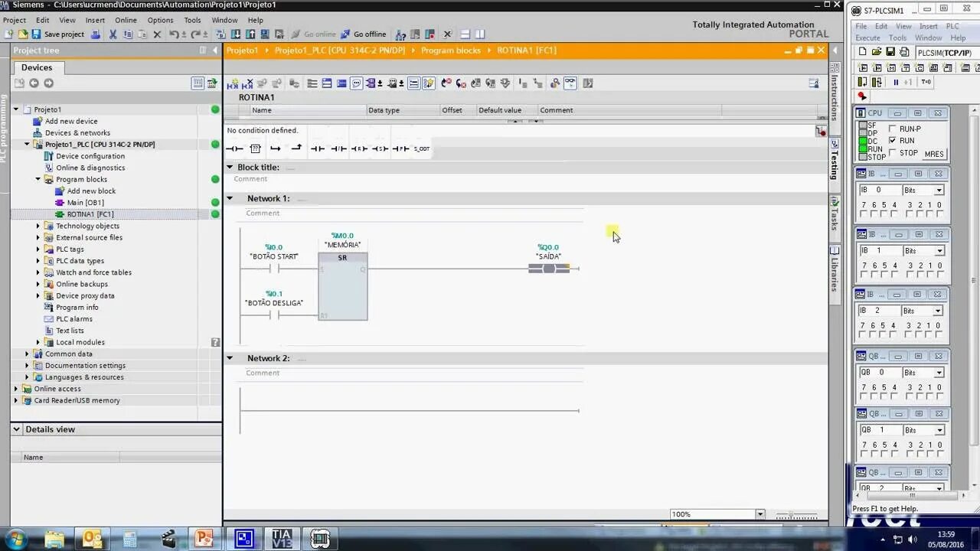Toggle monitoring glasses icon in editor toolbar
The height and width of the screenshot is (551, 980).
(x=570, y=83)
